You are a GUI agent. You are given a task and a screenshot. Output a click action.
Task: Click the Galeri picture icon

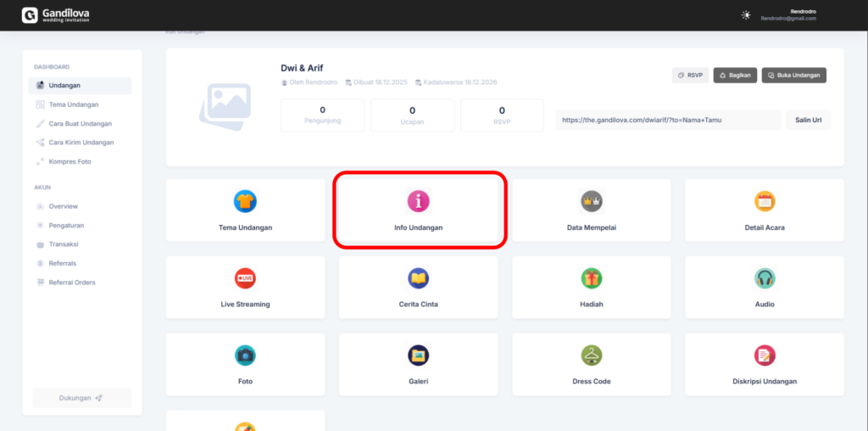click(x=419, y=355)
